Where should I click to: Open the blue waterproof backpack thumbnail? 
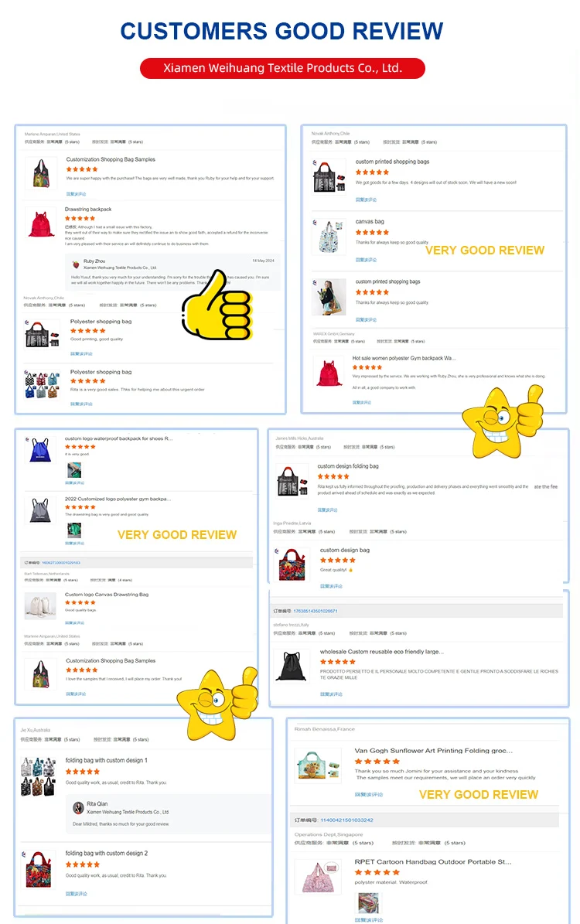(x=39, y=450)
